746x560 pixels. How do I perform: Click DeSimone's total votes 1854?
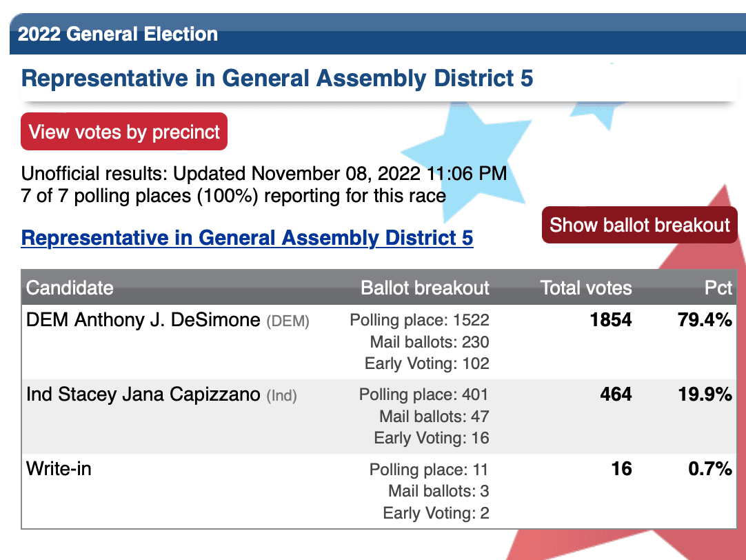pos(611,320)
